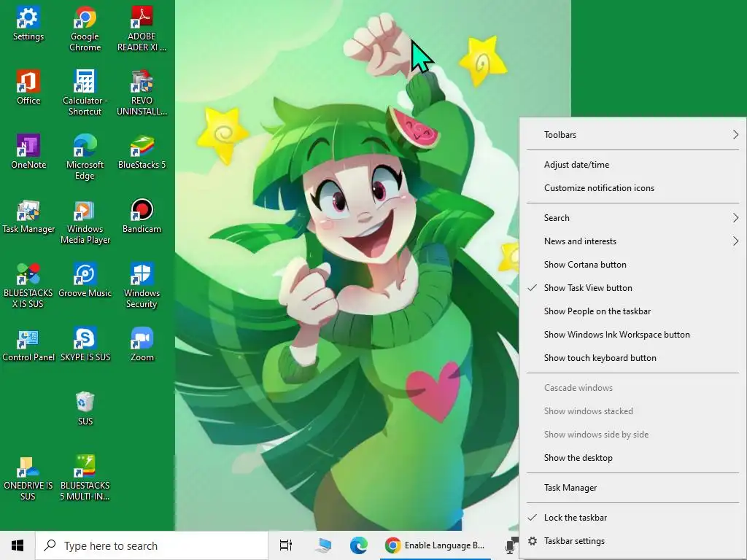Select the Office desktop shortcut
The width and height of the screenshot is (747, 560).
(x=28, y=88)
